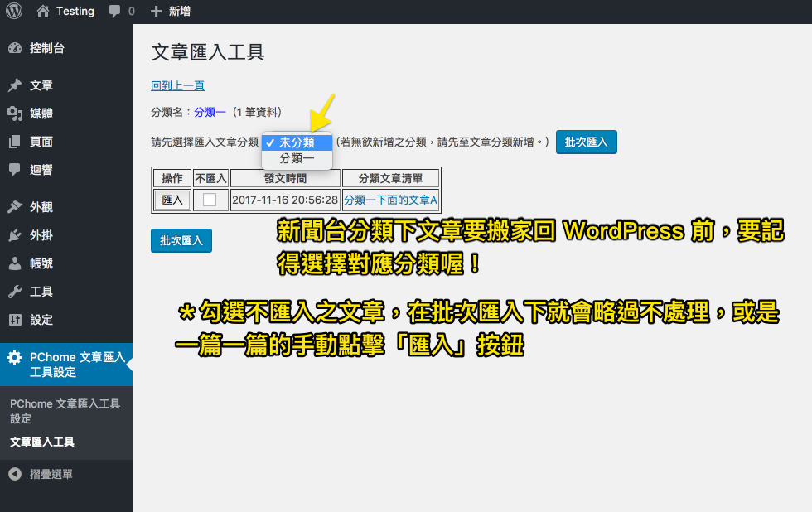Click the 迴響 comments icon in sidebar

tap(15, 169)
